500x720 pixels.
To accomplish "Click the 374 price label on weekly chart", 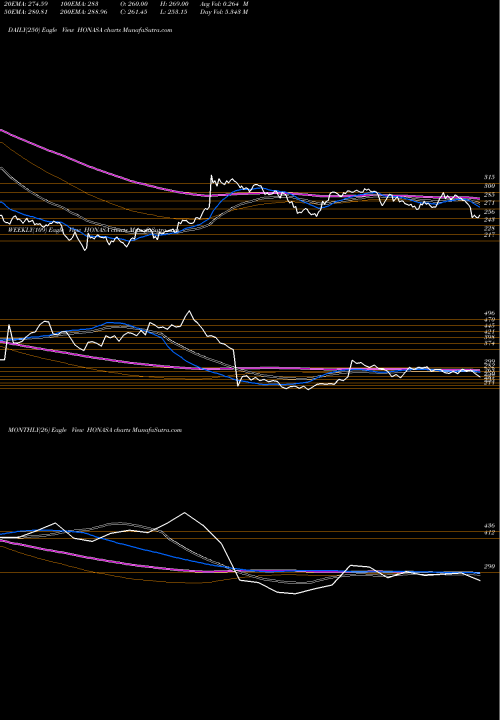I will (x=489, y=343).
